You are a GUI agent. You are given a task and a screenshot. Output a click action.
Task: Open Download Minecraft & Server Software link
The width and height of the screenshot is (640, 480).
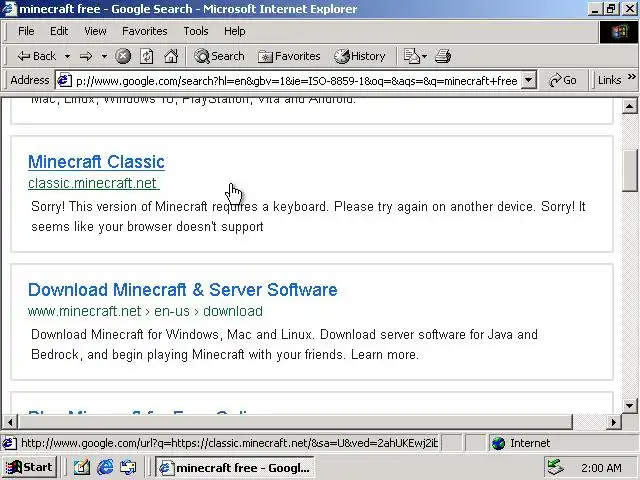(x=182, y=290)
